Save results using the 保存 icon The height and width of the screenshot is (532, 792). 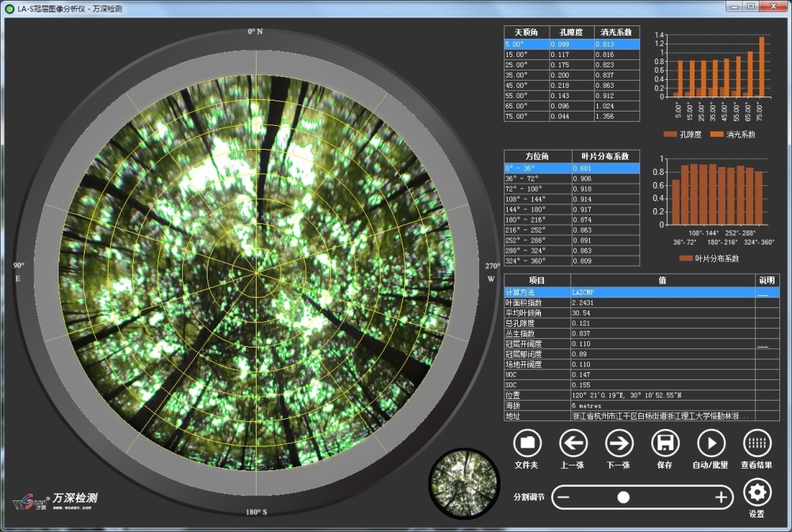point(664,443)
